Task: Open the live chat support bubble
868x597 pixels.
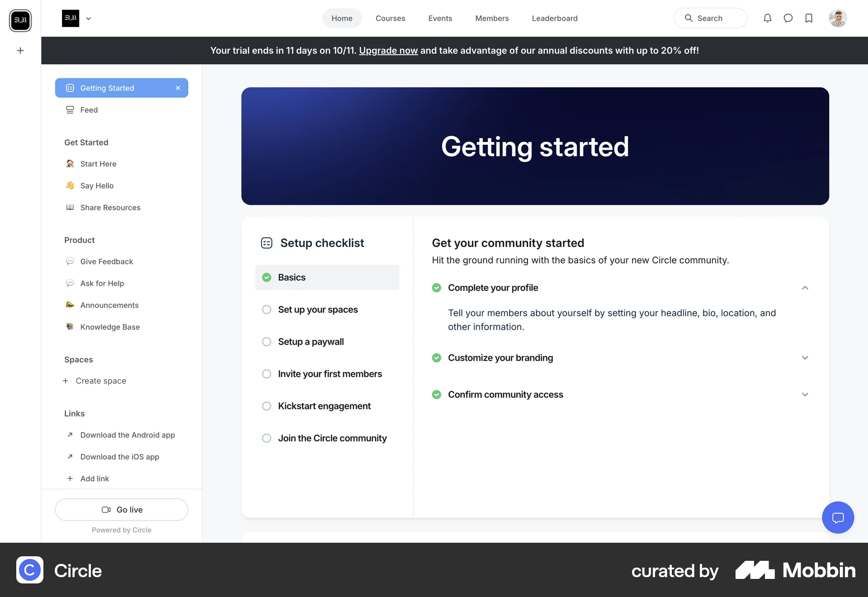Action: (838, 517)
